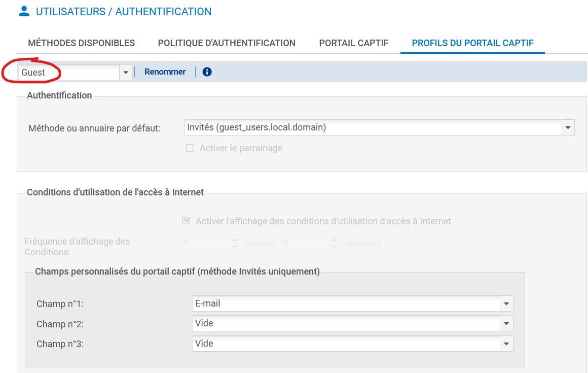Image resolution: width=588 pixels, height=373 pixels.
Task: Open the Politique d'authentification tab
Action: click(227, 43)
